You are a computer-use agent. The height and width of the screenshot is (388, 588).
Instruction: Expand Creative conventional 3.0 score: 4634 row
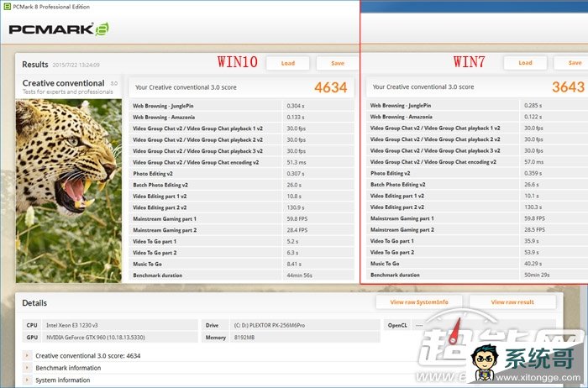[x=27, y=355]
